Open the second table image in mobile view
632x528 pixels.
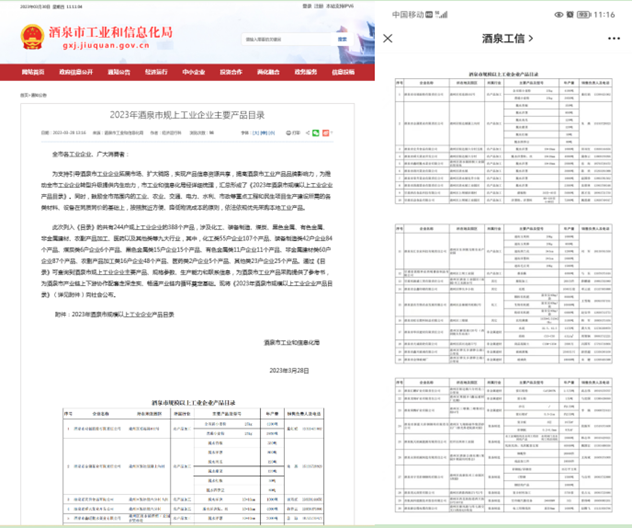(504, 294)
